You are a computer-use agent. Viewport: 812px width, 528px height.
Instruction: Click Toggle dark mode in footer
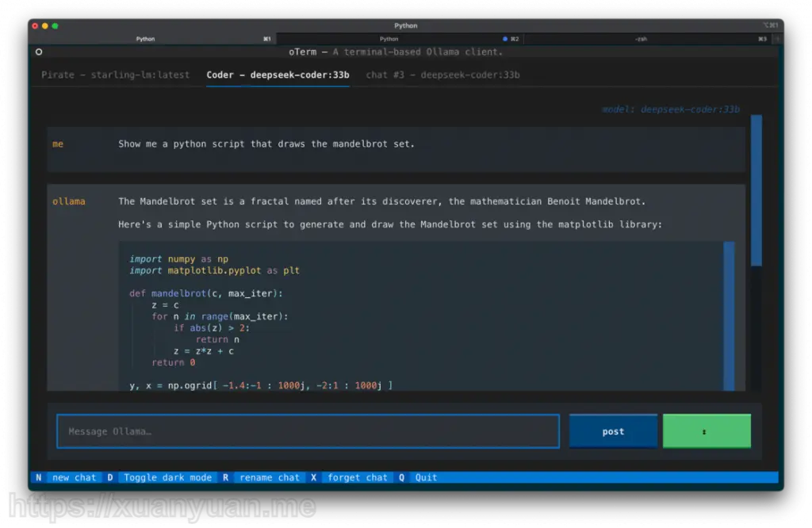[x=168, y=477]
